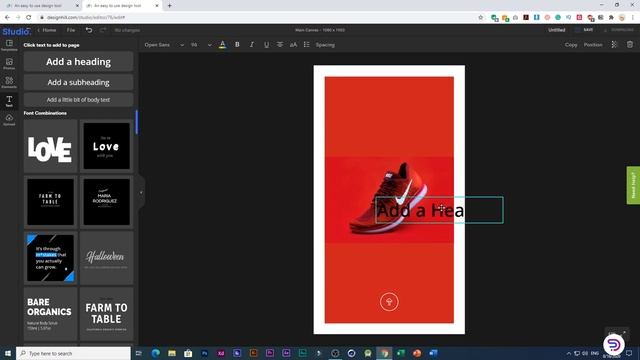Screen dimensions: 640x360
Task: Select the Halloween script font combination
Action: click(x=107, y=258)
